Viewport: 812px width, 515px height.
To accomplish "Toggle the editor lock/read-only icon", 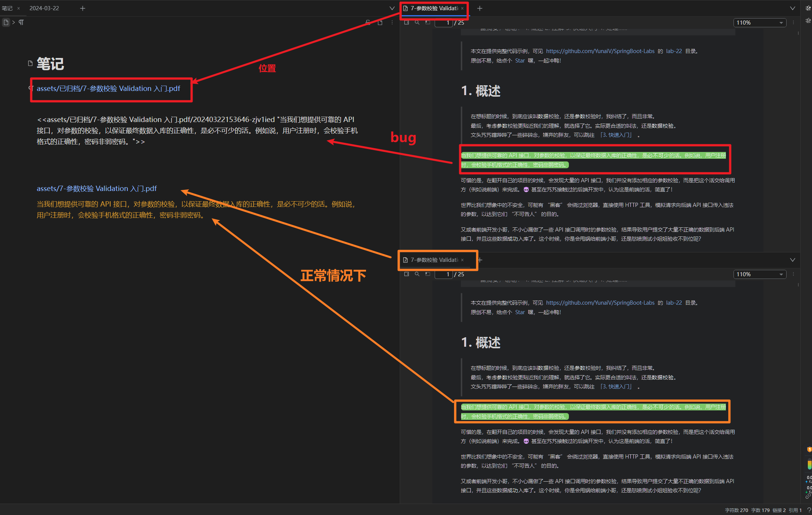I will [368, 22].
